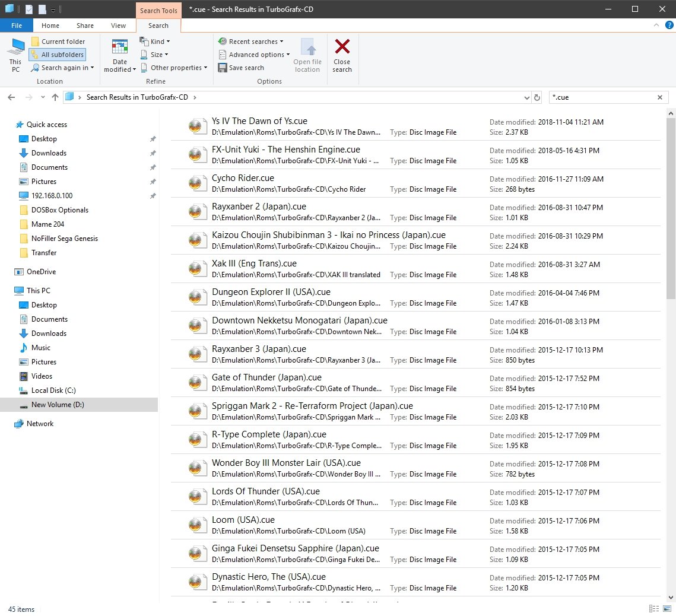Select the Search ribbon tab
Screen dimensions: 676x616
click(158, 26)
